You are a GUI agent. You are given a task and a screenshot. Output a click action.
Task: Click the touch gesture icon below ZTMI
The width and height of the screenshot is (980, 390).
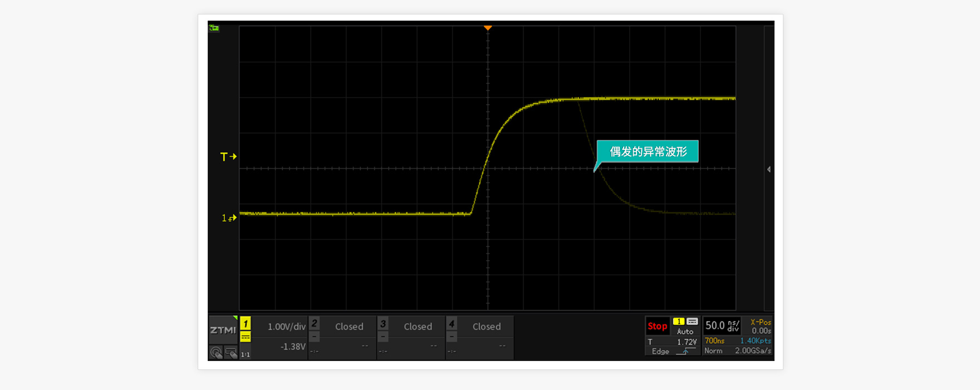(x=216, y=353)
